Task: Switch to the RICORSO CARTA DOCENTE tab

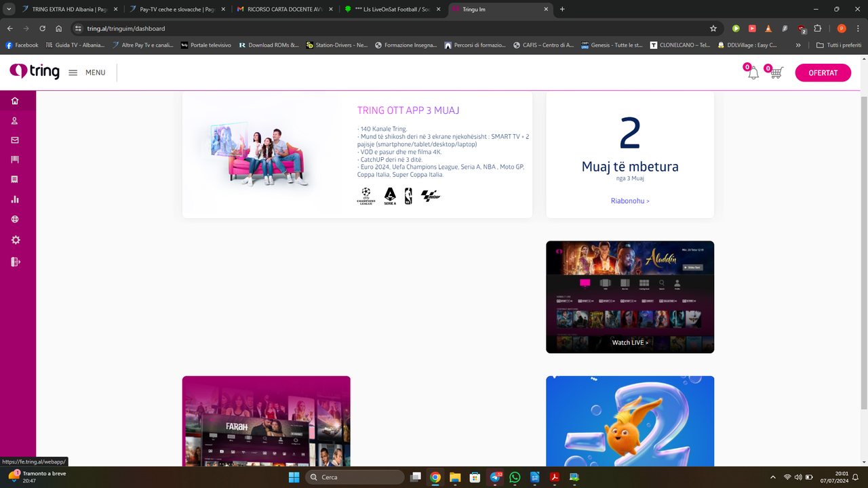Action: pos(285,9)
